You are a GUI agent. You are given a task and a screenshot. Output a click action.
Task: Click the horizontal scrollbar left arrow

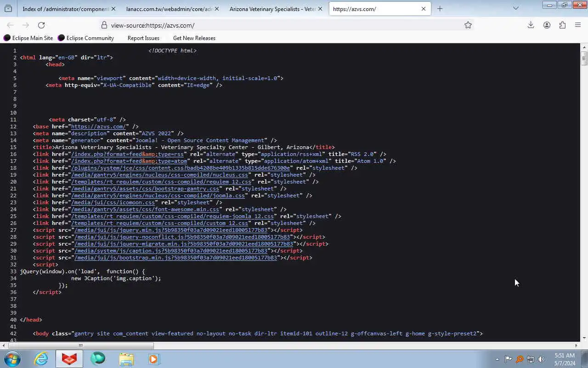click(x=4, y=345)
